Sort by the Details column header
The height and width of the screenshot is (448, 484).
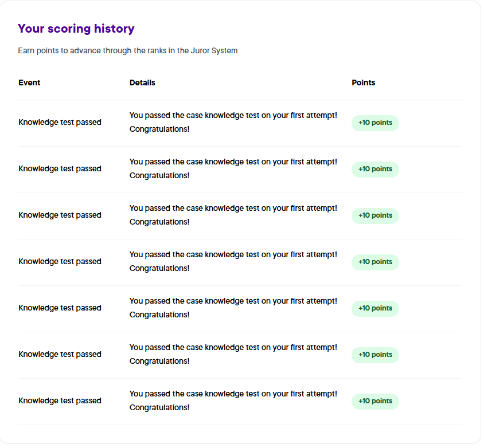click(142, 82)
